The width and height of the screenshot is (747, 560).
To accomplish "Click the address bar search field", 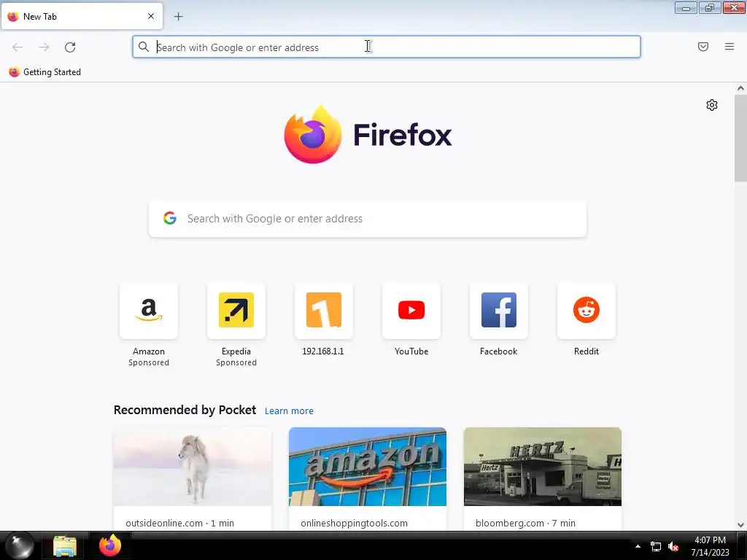I will pos(387,47).
